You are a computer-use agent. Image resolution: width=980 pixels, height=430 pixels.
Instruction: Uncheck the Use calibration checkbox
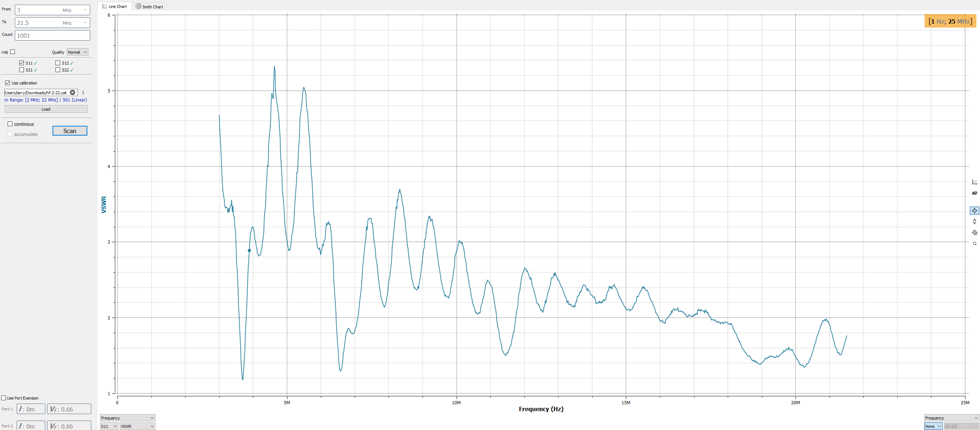point(7,83)
